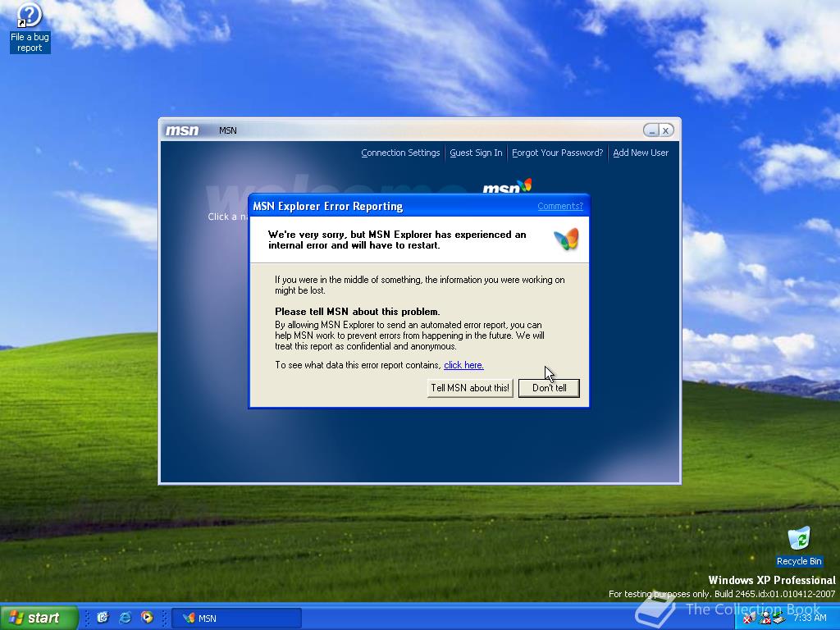Viewport: 840px width, 630px height.
Task: Click the 7:33 AM system clock
Action: pyautogui.click(x=810, y=618)
